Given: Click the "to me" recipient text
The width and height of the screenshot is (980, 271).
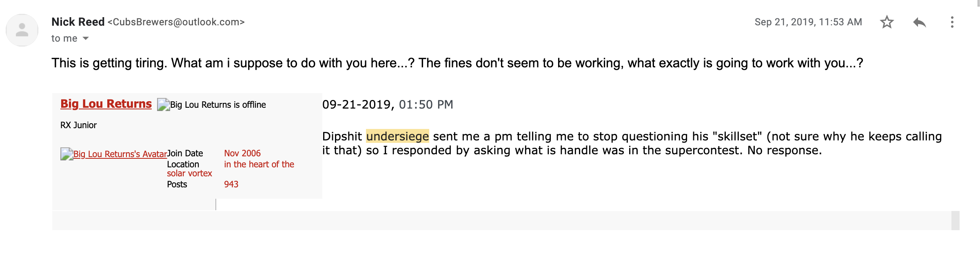Looking at the screenshot, I should [64, 38].
